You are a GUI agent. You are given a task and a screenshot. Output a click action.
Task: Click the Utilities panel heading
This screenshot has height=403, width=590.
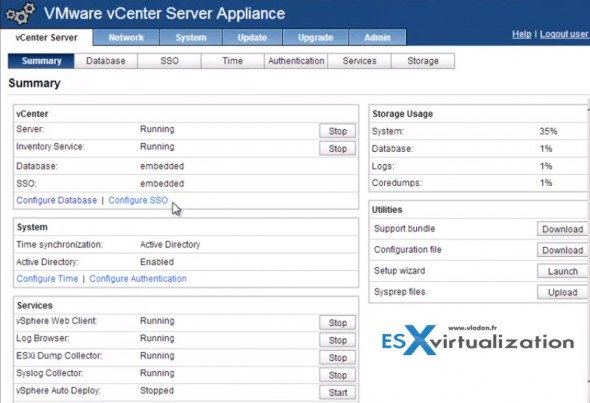pos(387,210)
